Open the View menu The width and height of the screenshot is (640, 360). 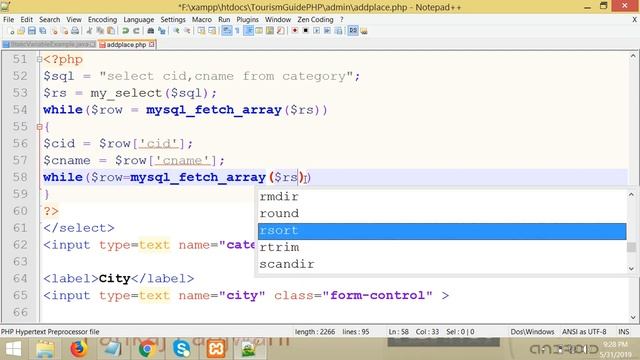click(x=74, y=20)
